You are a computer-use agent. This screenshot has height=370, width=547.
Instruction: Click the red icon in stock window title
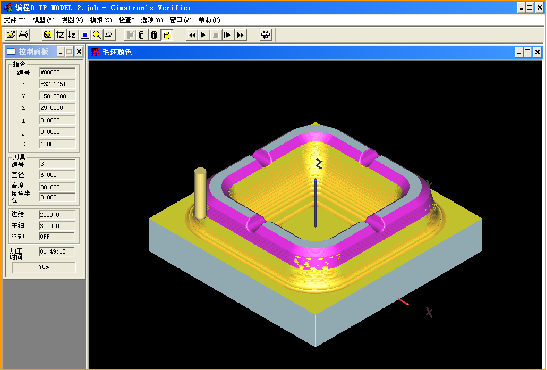[x=95, y=52]
